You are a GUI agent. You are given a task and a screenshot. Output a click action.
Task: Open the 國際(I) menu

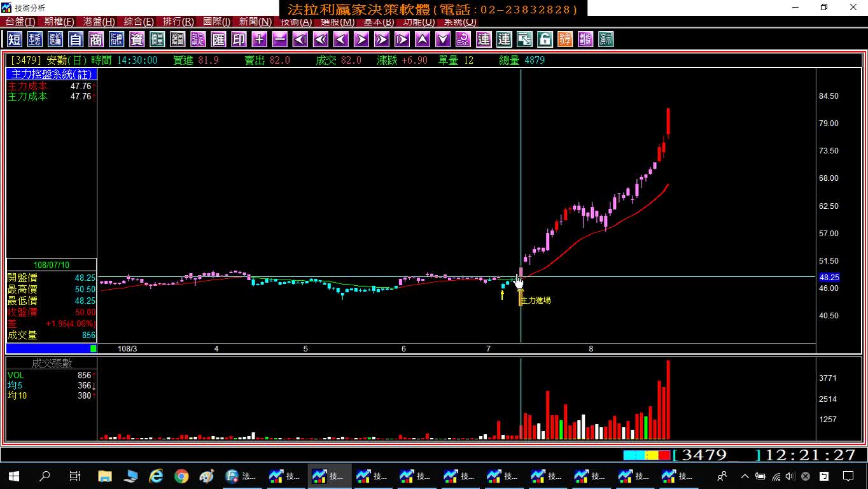216,22
